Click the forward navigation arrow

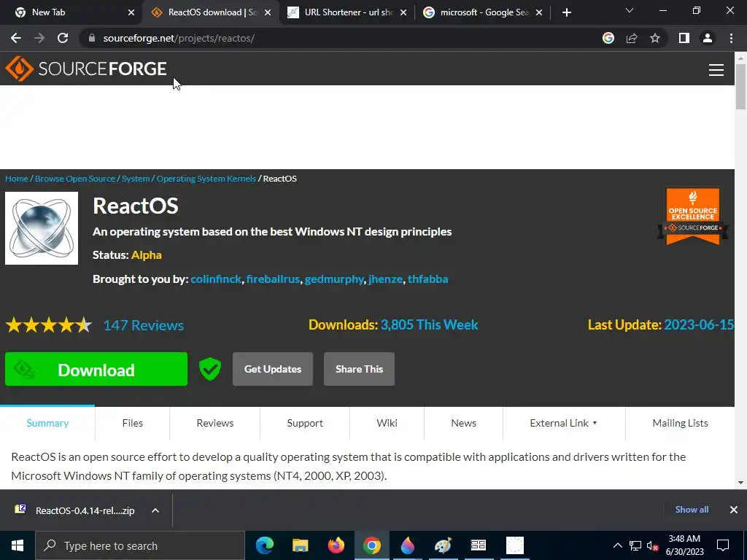(39, 38)
